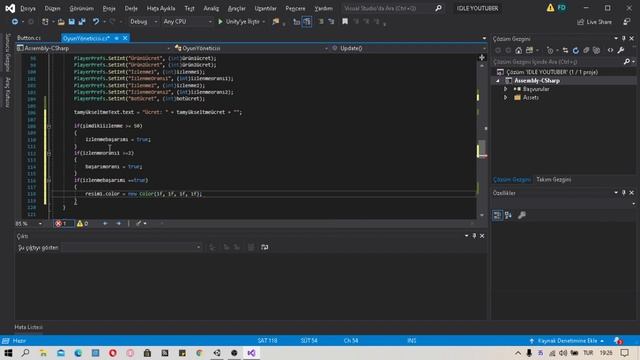This screenshot has width=640, height=360.
Task: Open the Uzantılar menu
Action: point(265,8)
